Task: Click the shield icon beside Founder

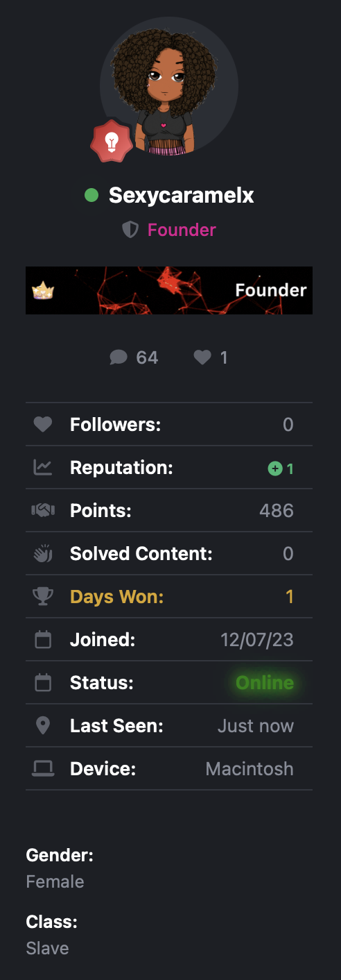Action: point(130,230)
